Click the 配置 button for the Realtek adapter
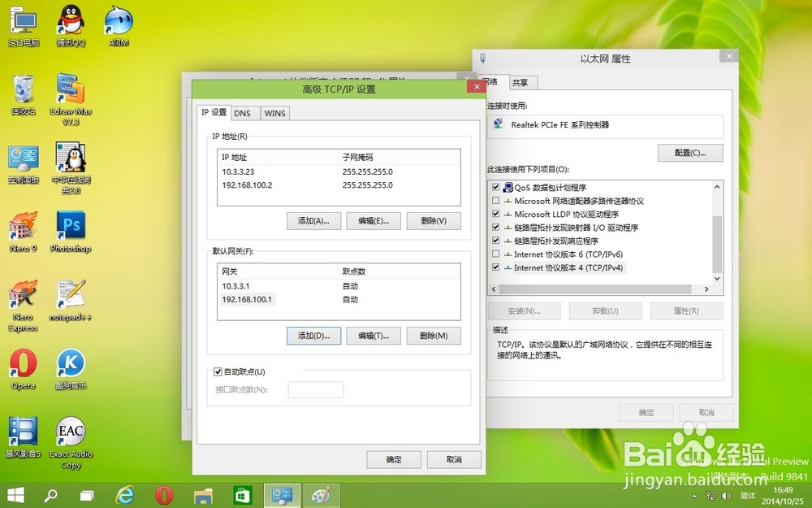812x508 pixels. (x=689, y=153)
